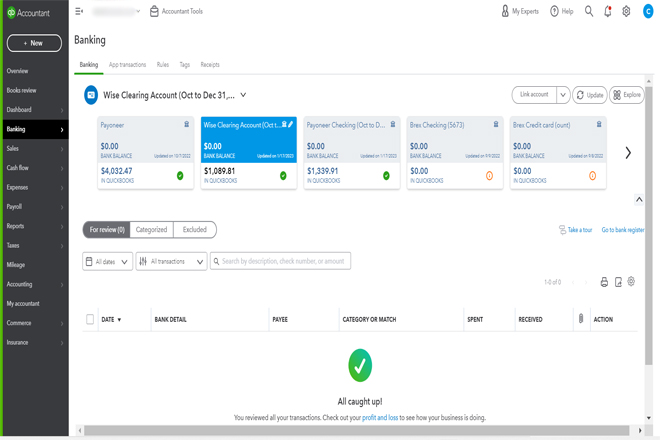Click the horizontal scrollbar
Viewport: 660px width, 440px height.
[x=357, y=430]
